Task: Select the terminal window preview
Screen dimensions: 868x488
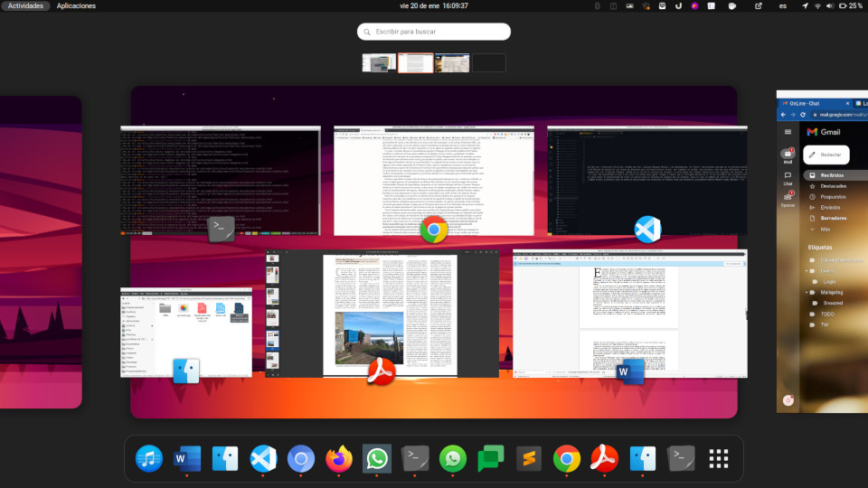Action: pos(221,181)
